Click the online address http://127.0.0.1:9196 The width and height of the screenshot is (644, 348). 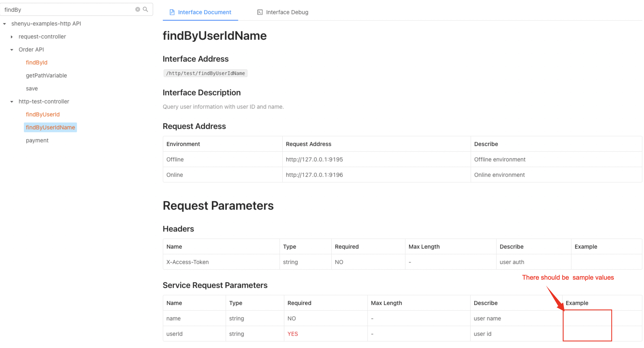[x=314, y=175]
